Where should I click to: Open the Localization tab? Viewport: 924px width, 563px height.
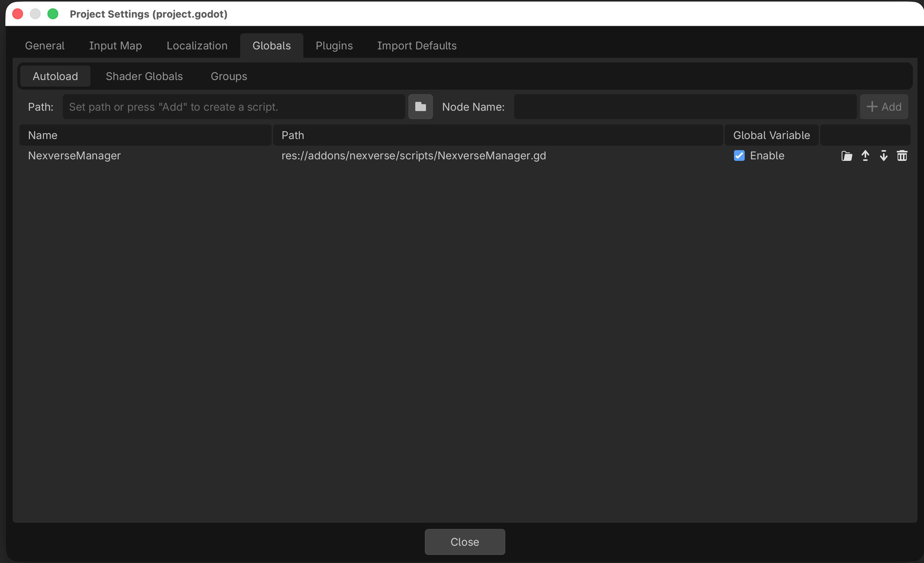pos(197,46)
